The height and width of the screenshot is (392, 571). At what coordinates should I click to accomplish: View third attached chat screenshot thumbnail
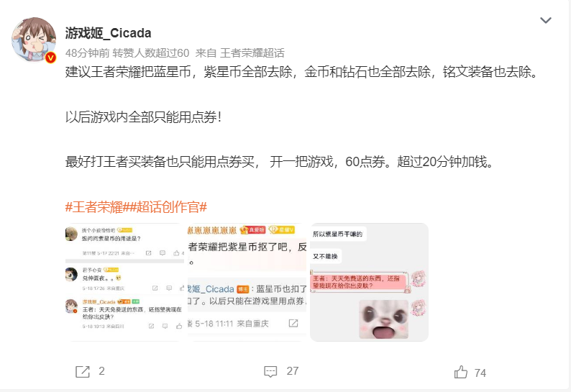click(369, 283)
